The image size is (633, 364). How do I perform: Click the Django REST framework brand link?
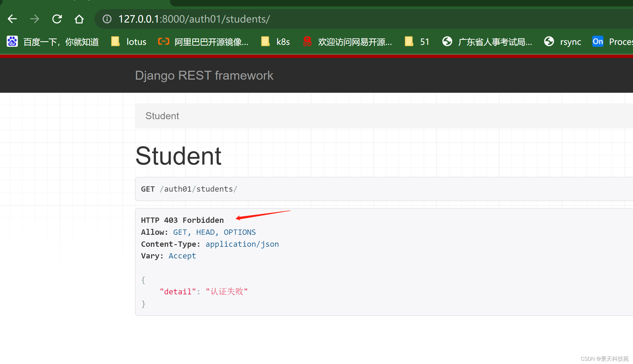tap(204, 75)
